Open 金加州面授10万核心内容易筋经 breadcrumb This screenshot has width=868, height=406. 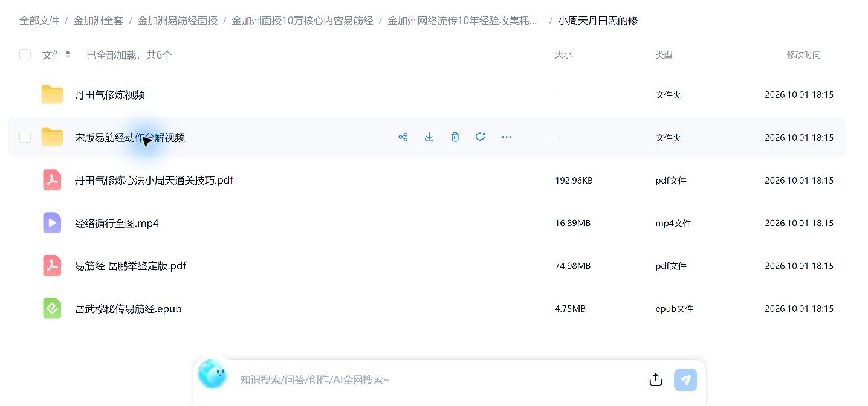(302, 21)
